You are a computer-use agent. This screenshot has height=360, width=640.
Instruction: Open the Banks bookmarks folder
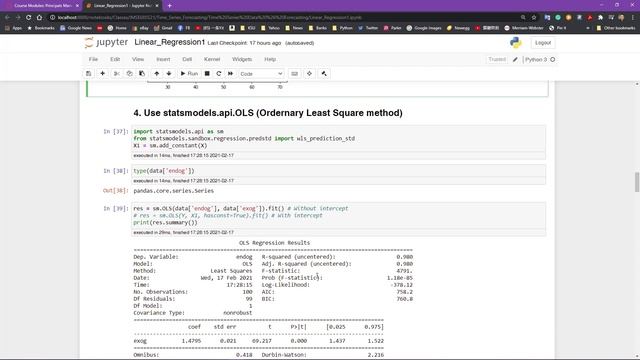click(318, 28)
